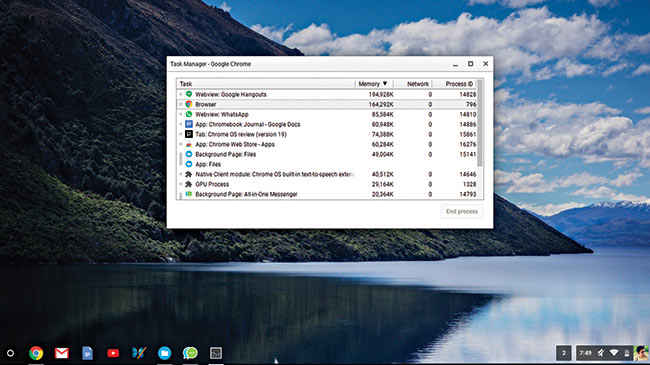Select App: Chromebook Journal - Google Docs
The width and height of the screenshot is (650, 365).
pyautogui.click(x=327, y=124)
